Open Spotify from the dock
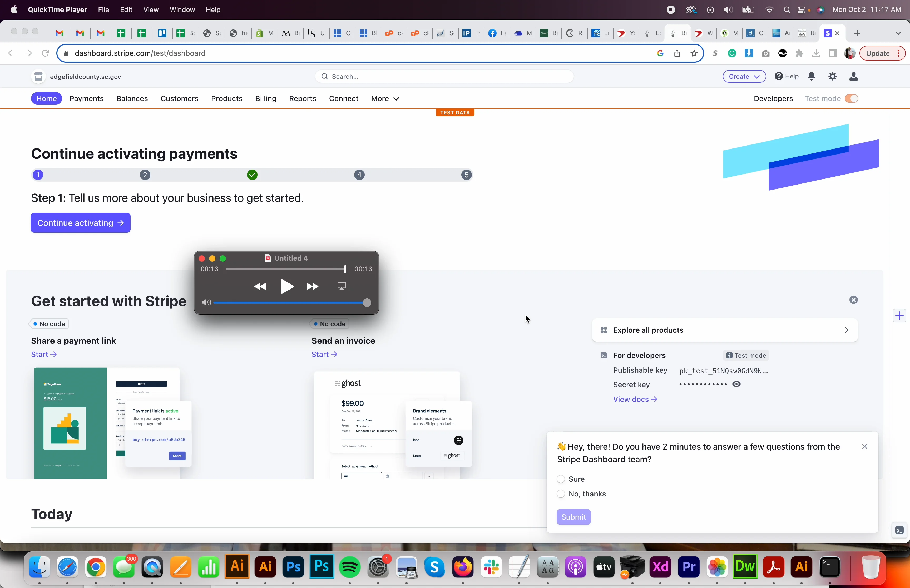 (x=350, y=567)
